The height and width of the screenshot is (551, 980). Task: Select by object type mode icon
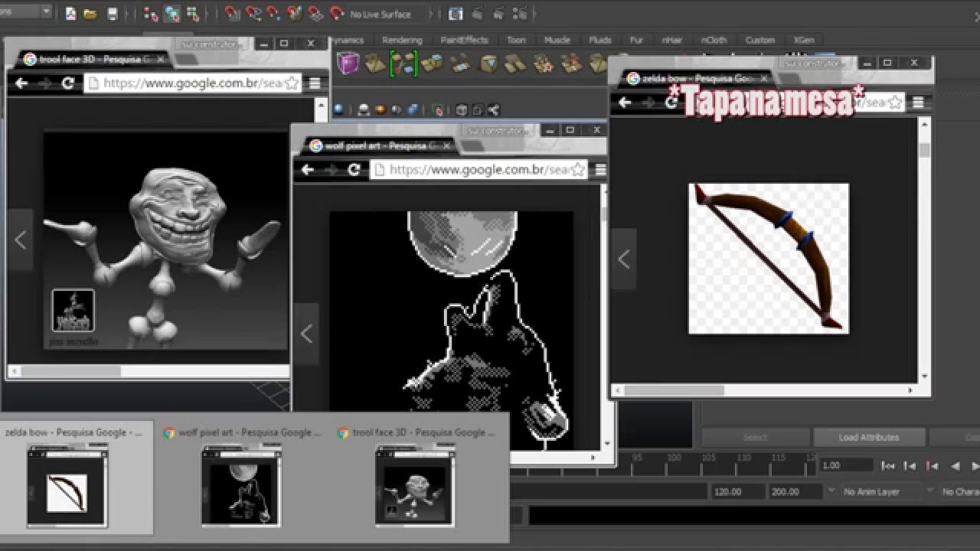tap(171, 14)
